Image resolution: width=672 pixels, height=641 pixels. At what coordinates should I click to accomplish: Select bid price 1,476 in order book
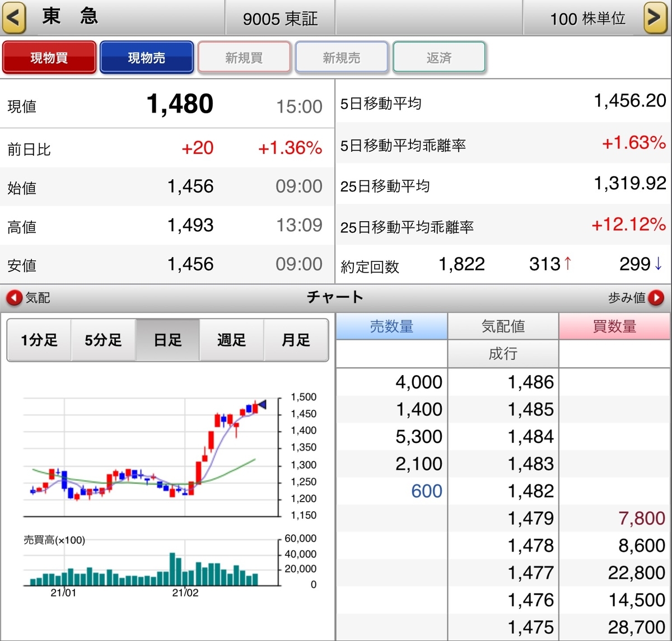530,600
